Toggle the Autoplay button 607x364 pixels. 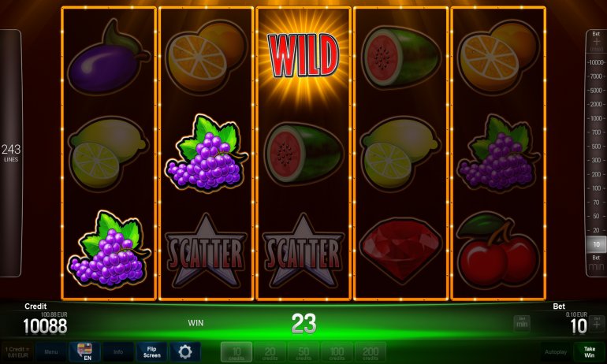click(x=556, y=351)
